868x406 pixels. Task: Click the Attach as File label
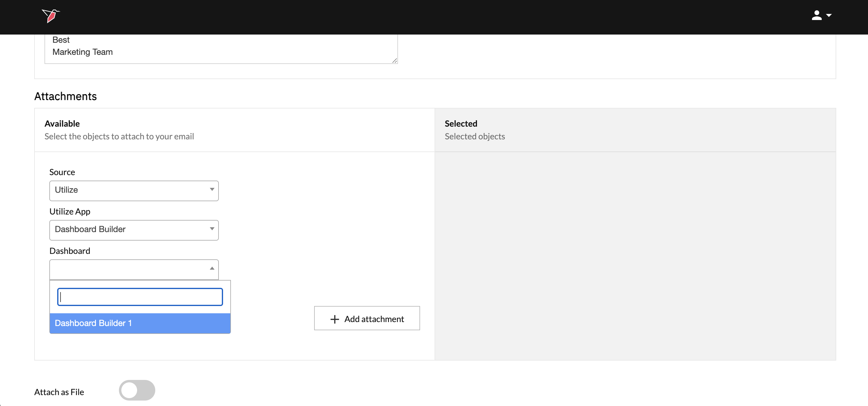59,392
